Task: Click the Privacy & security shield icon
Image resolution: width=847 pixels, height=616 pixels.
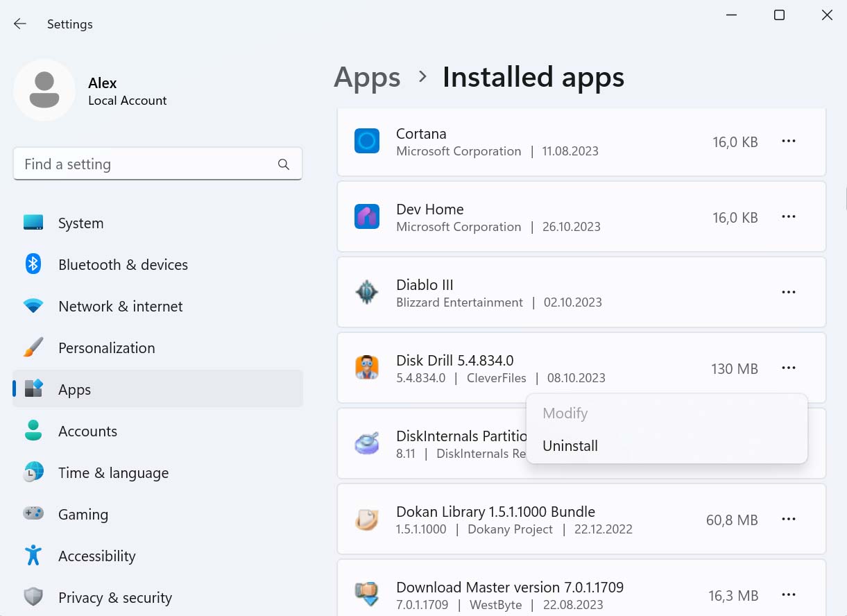Action: click(x=33, y=597)
